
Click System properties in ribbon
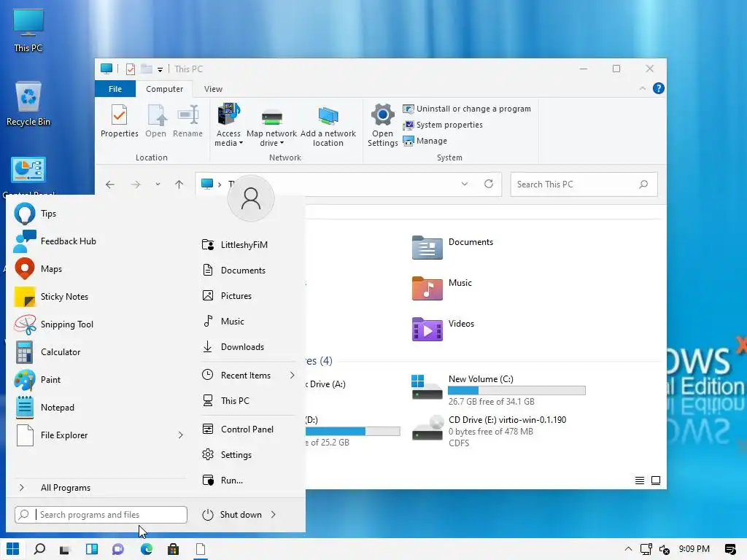coord(443,125)
